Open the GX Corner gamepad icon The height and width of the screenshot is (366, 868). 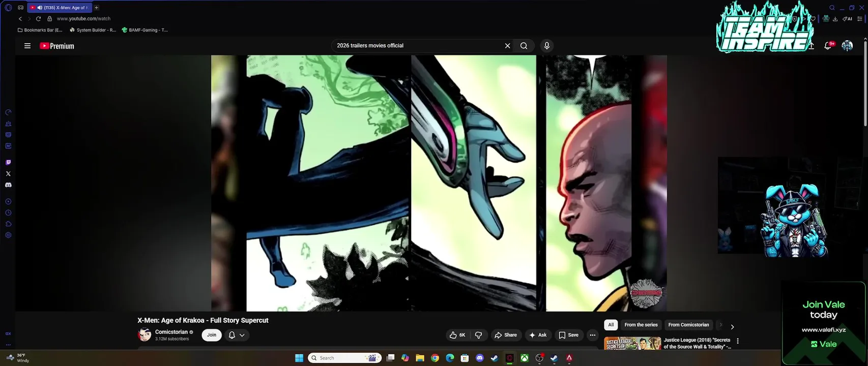(20, 8)
